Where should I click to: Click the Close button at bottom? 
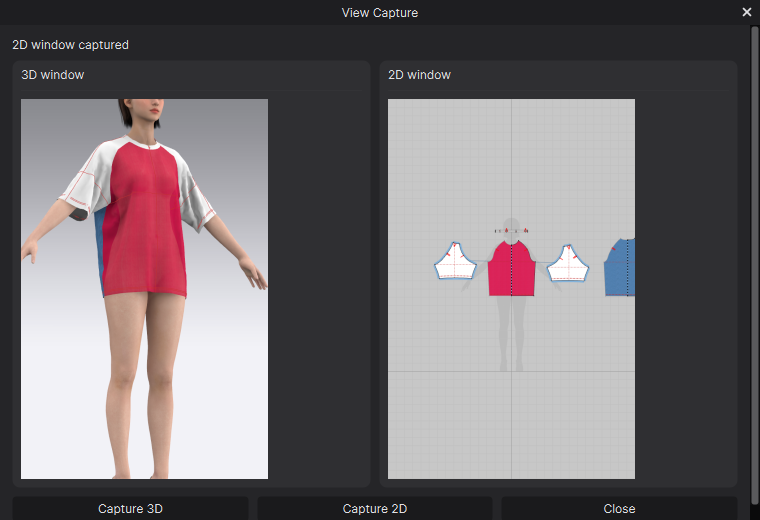[619, 508]
